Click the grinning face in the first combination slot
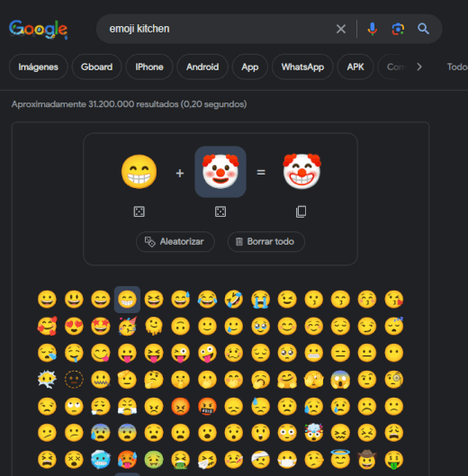This screenshot has height=476, width=468. 139,172
